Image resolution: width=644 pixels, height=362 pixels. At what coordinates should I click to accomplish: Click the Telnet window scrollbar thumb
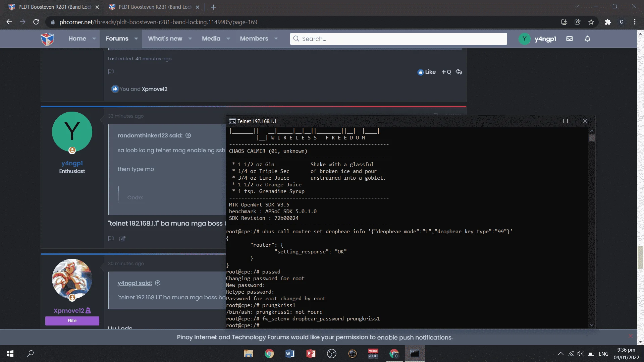[x=592, y=138]
